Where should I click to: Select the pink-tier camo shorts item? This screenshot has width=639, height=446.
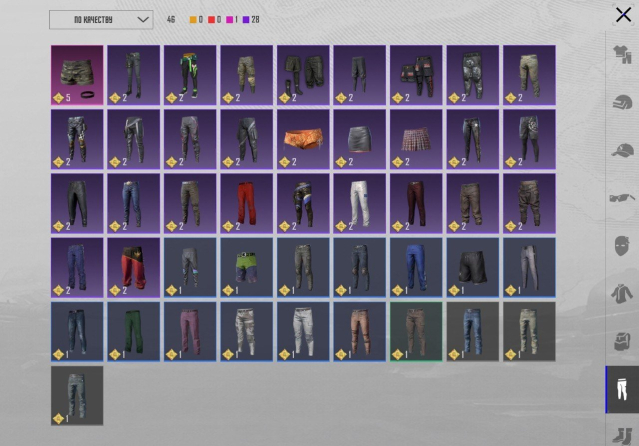(x=77, y=75)
